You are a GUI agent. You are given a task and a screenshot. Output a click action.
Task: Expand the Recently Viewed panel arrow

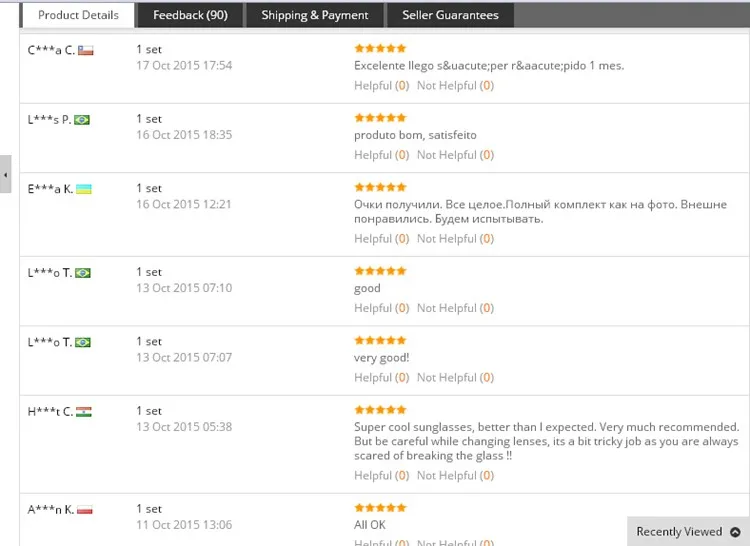(x=735, y=532)
